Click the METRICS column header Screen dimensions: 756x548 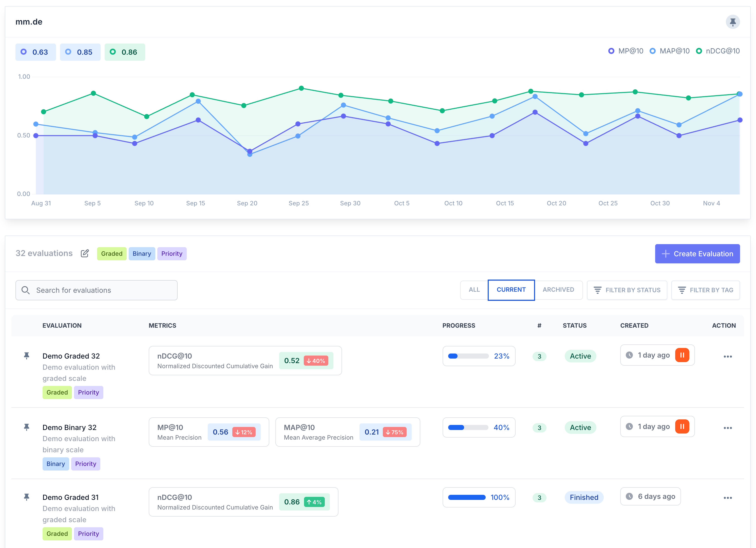162,325
